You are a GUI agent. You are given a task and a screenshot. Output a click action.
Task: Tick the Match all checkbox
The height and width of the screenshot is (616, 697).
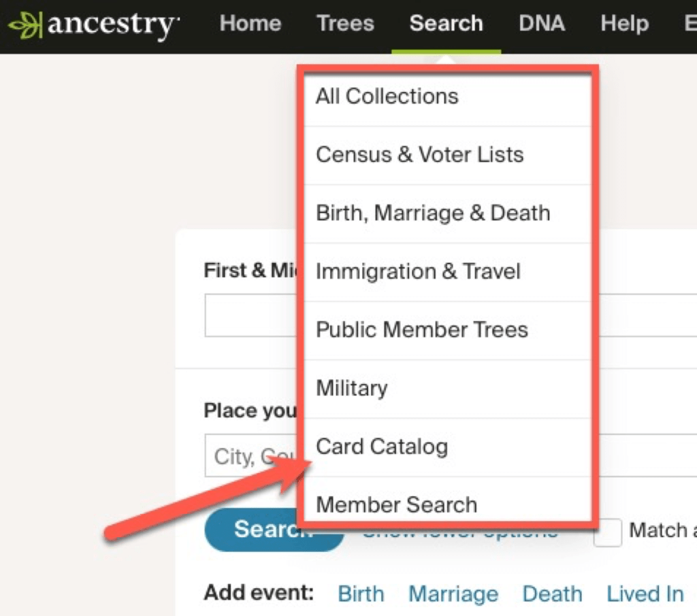pos(608,532)
